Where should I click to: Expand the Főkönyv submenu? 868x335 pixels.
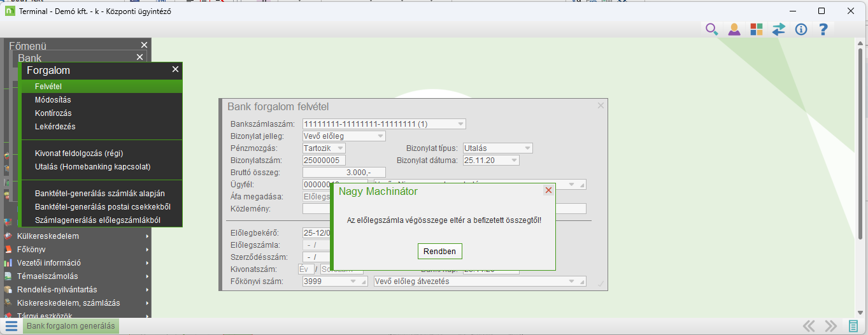click(x=147, y=250)
